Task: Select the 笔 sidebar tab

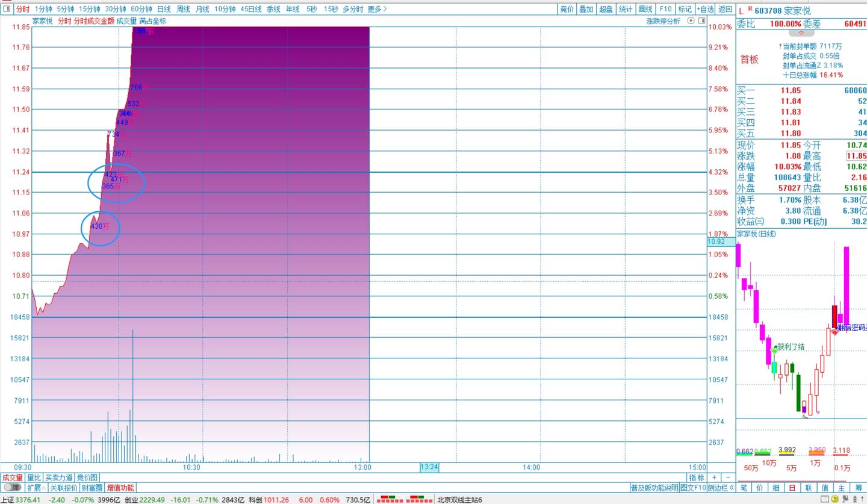Action: point(744,488)
